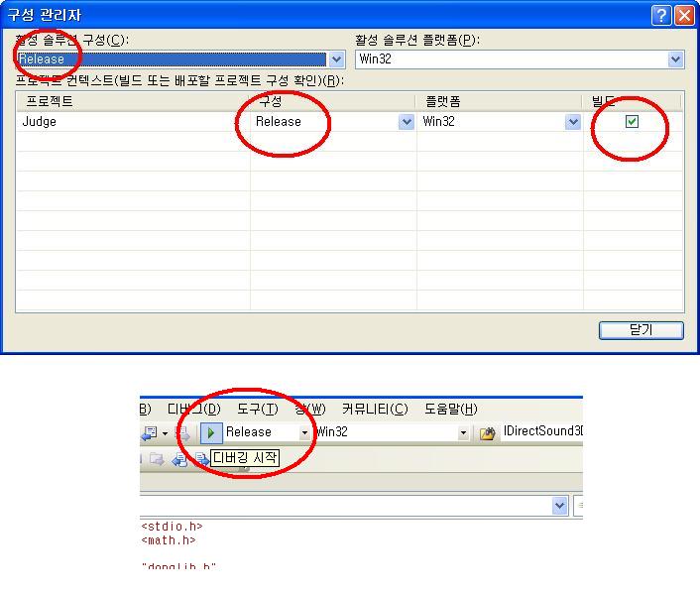Click the grayed Navigate Forward toolbar icon
This screenshot has width=700, height=594.
182,432
